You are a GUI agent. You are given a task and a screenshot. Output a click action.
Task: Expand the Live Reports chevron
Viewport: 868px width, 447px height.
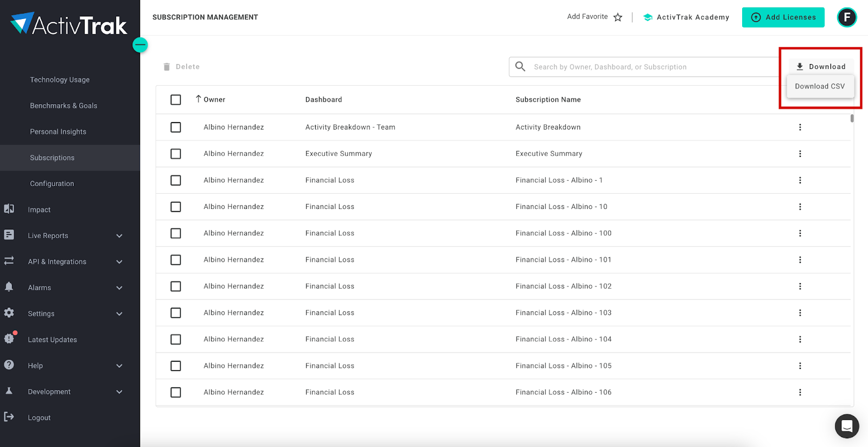[119, 236]
